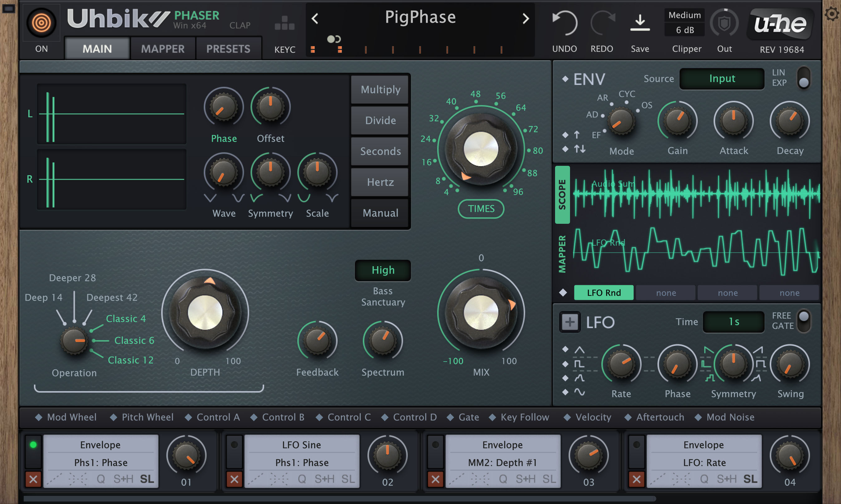Click the UNDO arrow icon
This screenshot has width=841, height=504.
point(564,23)
